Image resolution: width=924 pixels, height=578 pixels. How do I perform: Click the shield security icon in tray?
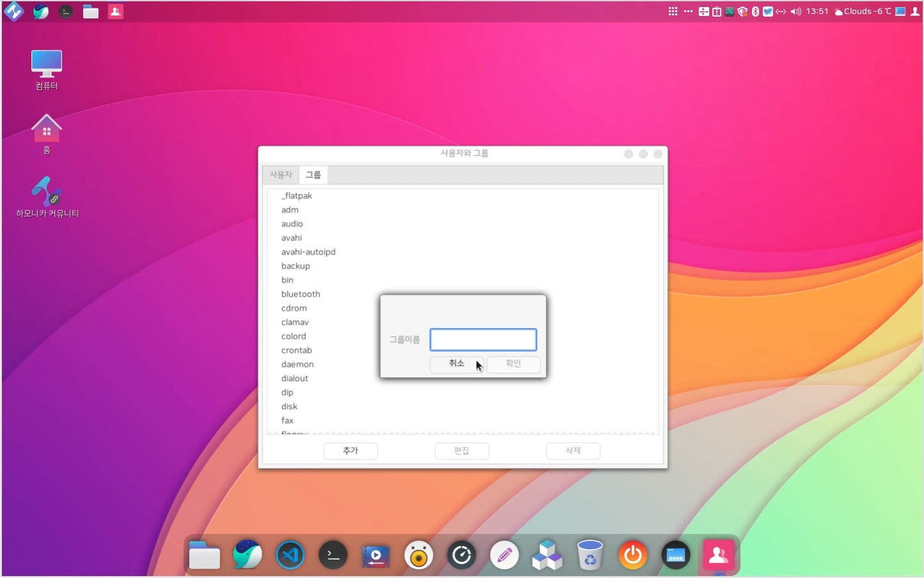(x=742, y=12)
